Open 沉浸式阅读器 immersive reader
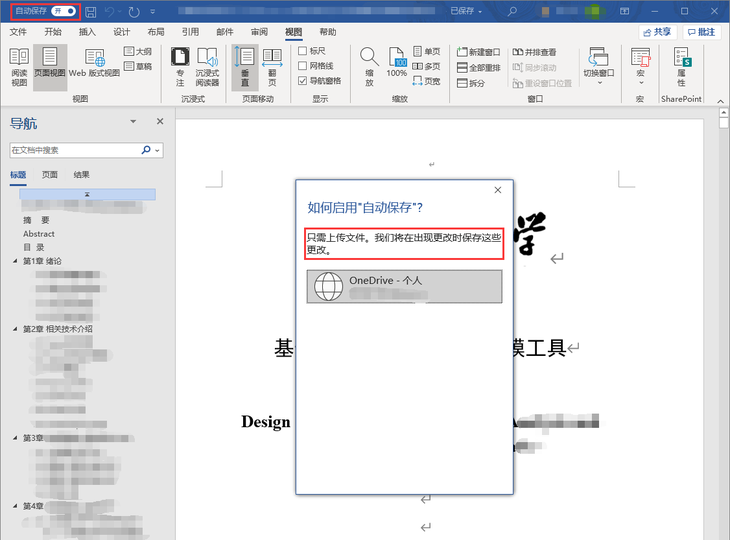Image resolution: width=730 pixels, height=540 pixels. (x=207, y=68)
